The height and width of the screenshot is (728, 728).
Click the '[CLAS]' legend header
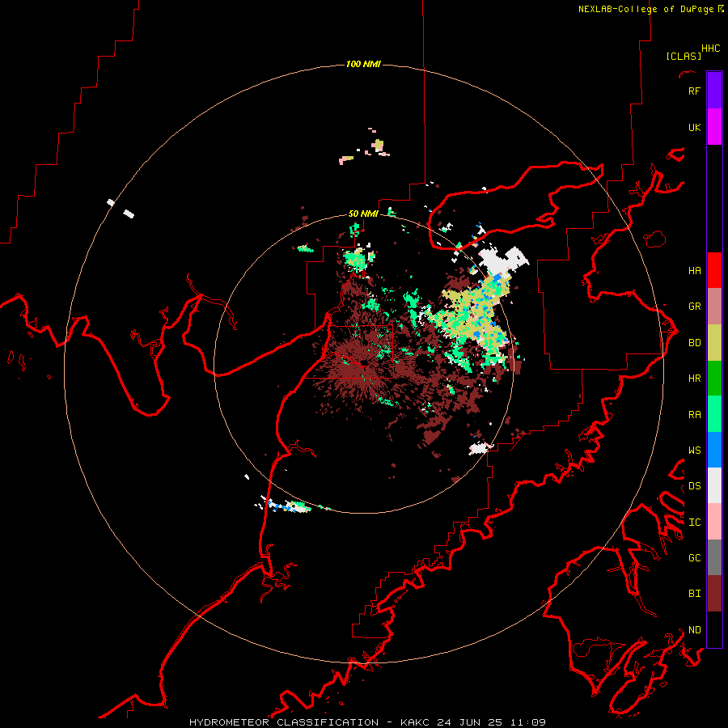(684, 56)
